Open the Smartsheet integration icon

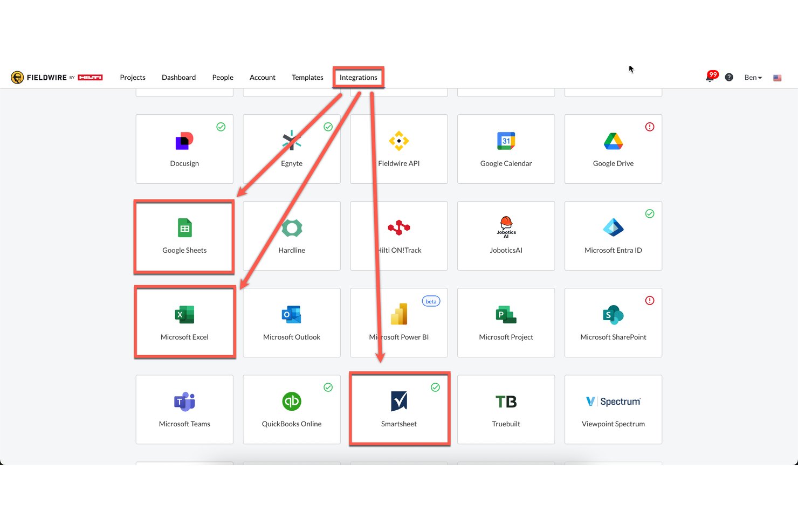pyautogui.click(x=399, y=402)
